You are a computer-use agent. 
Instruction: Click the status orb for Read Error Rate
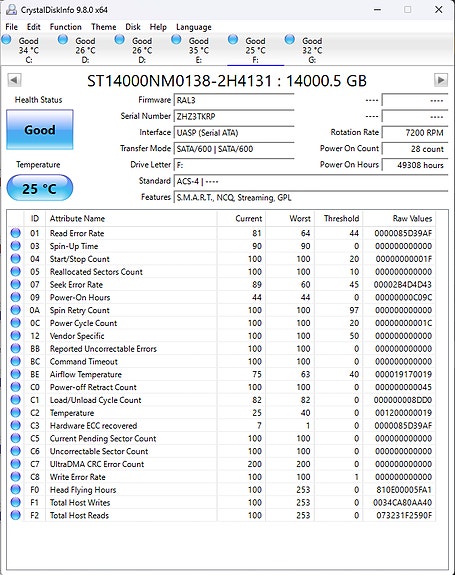point(16,233)
